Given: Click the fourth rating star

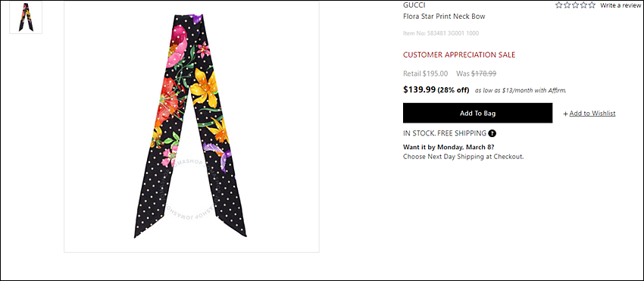Looking at the screenshot, I should coord(583,5).
